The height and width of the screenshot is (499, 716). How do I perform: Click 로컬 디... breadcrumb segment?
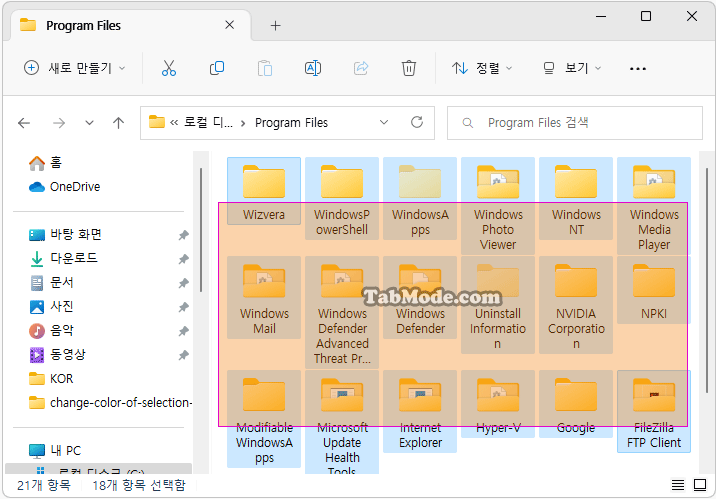tap(208, 122)
